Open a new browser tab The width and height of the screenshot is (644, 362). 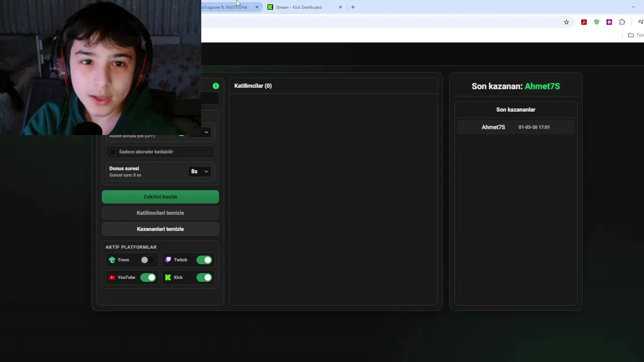(x=353, y=7)
